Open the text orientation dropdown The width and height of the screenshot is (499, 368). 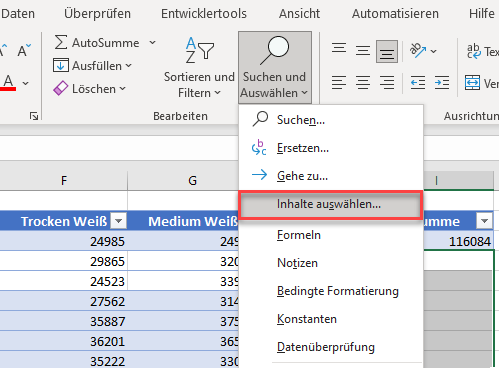pos(433,51)
